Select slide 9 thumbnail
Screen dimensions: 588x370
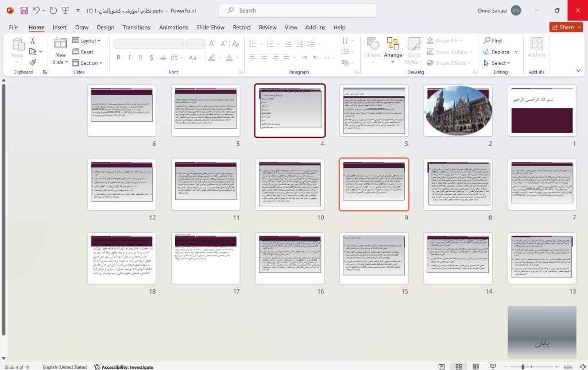(374, 184)
